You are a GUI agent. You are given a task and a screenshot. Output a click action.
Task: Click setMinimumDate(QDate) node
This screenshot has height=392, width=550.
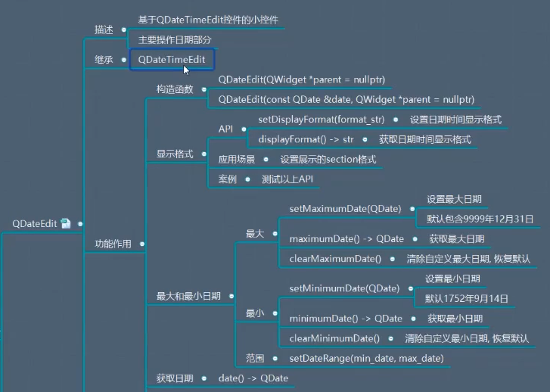(344, 288)
